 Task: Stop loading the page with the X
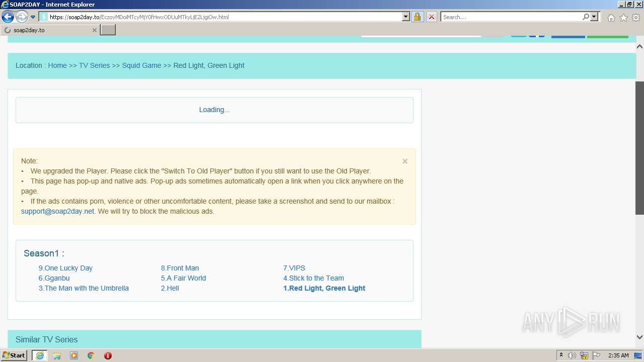[431, 17]
